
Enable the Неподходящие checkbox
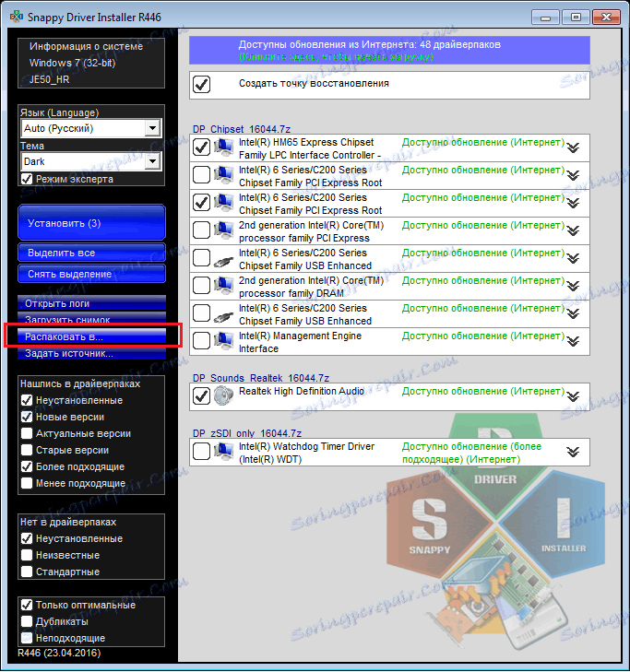coord(27,638)
